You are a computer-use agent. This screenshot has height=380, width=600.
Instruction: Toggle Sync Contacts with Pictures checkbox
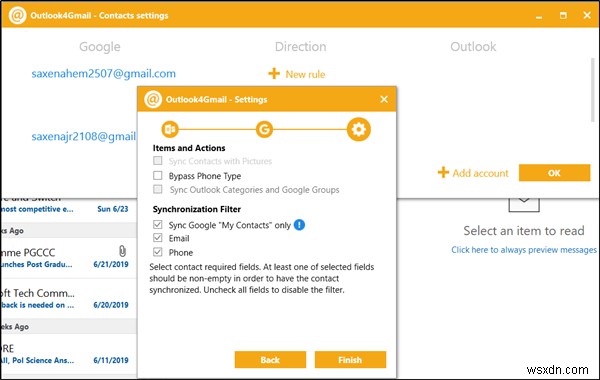coord(158,160)
